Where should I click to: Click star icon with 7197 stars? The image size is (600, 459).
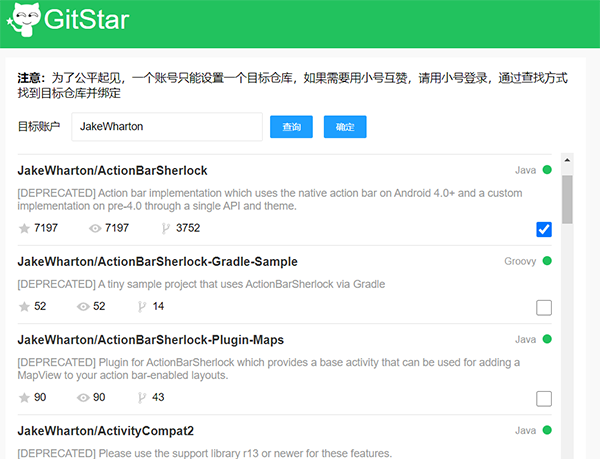(24, 228)
